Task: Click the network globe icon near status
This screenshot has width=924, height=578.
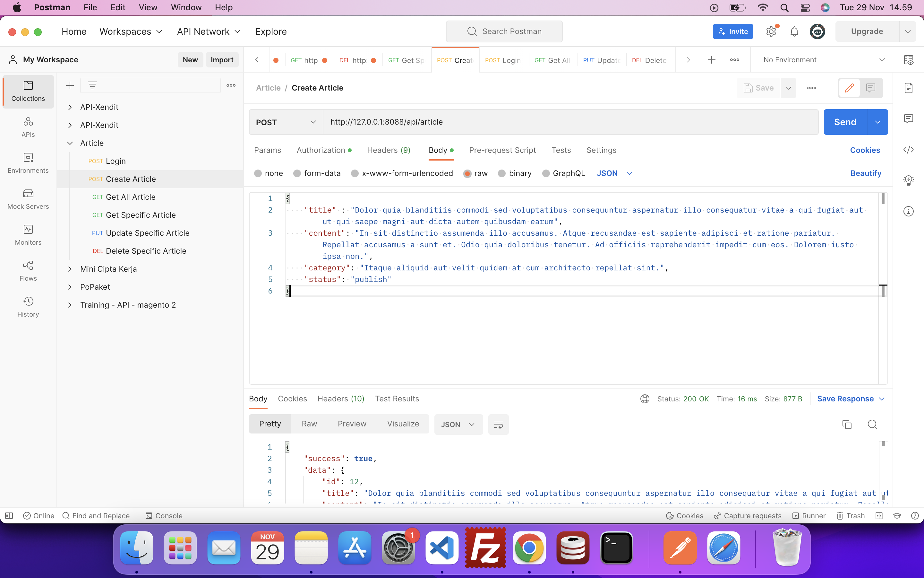Action: pyautogui.click(x=645, y=399)
